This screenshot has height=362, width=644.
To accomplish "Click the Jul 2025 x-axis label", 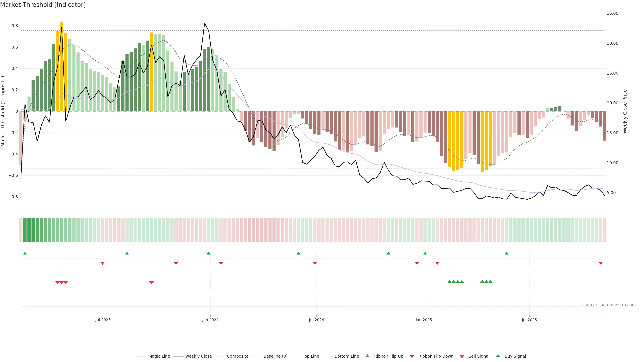I will [x=529, y=320].
